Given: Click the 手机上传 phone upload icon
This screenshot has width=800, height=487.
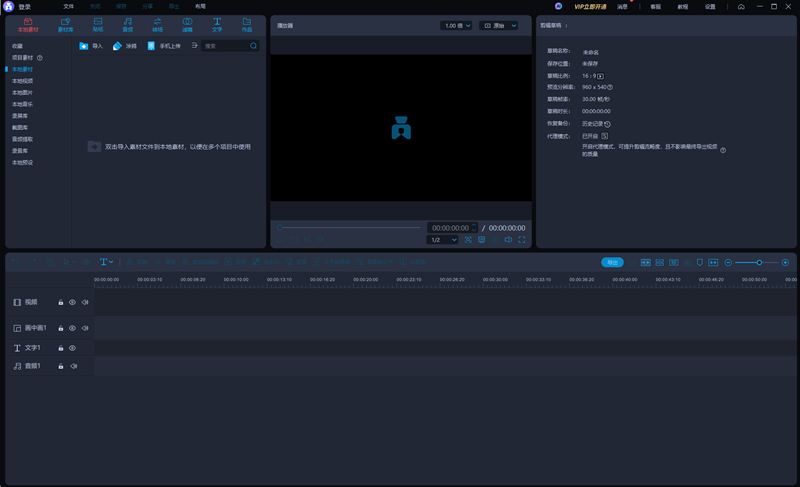Looking at the screenshot, I should pos(153,46).
